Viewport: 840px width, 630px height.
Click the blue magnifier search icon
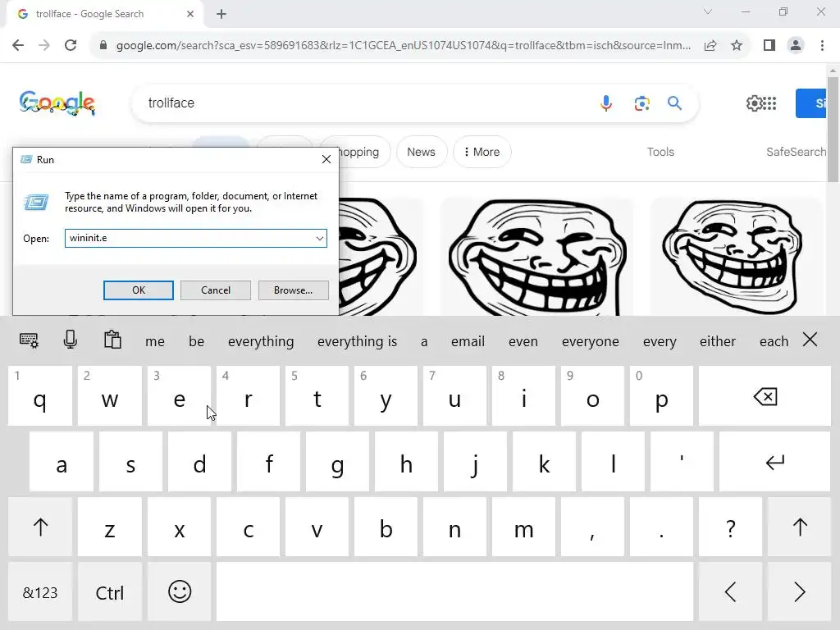click(x=674, y=103)
